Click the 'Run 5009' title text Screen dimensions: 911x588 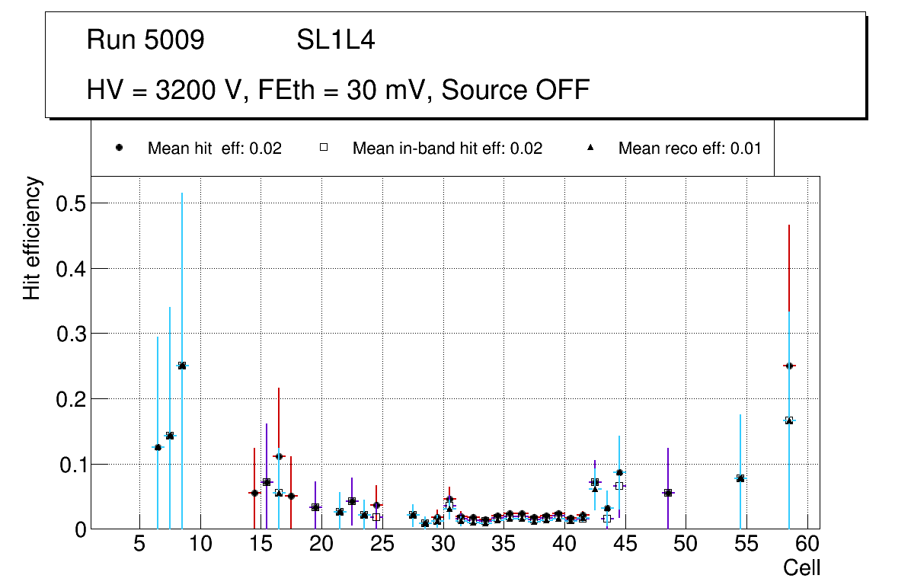(x=145, y=40)
